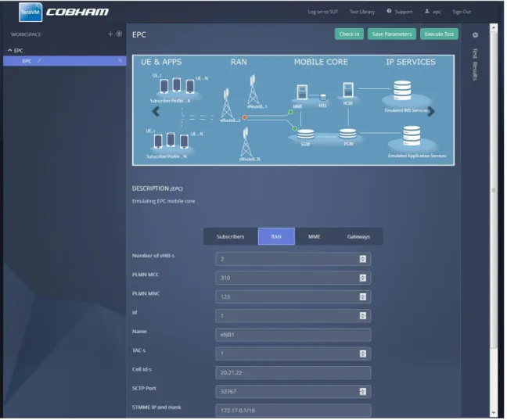This screenshot has width=507, height=420.
Task: Click the Emulated Application Services icon
Action: 412,136
